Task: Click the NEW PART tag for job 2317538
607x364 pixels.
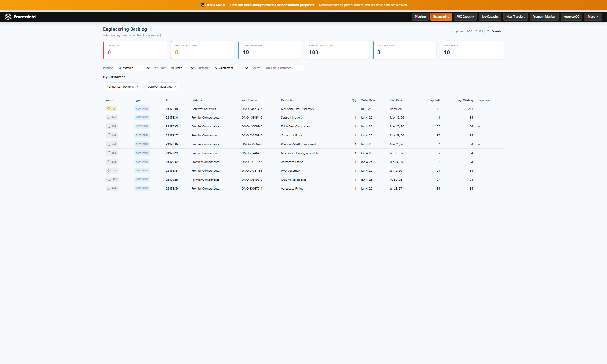Action: point(142,109)
